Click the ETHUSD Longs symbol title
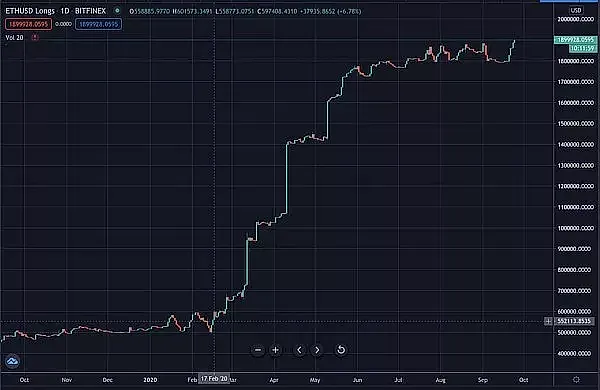 (30, 11)
